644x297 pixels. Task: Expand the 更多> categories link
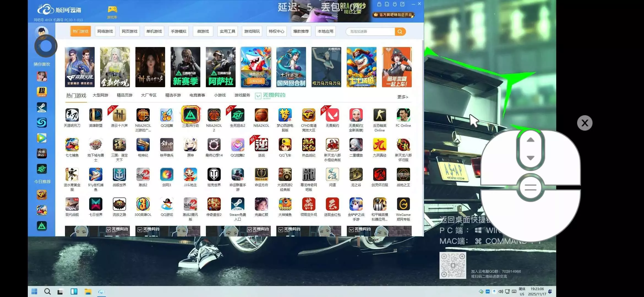click(402, 97)
